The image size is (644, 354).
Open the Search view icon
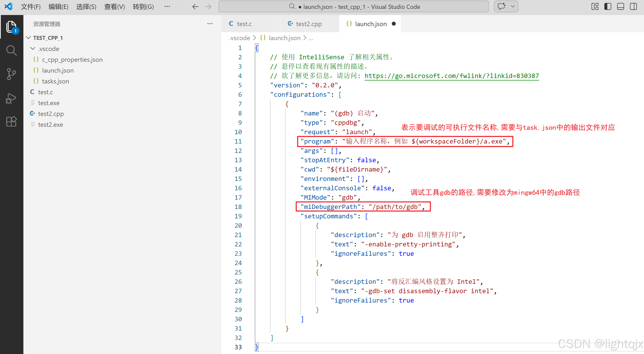pyautogui.click(x=11, y=50)
